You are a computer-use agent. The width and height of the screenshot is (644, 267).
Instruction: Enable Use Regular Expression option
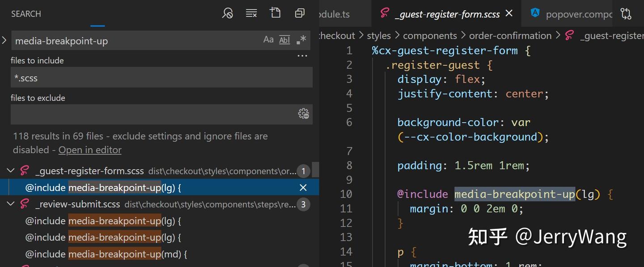[301, 40]
